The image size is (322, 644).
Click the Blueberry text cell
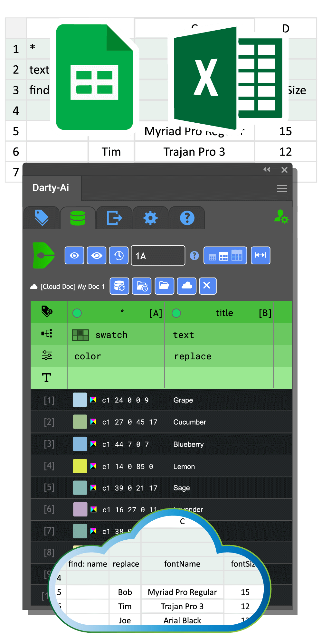coord(188,444)
